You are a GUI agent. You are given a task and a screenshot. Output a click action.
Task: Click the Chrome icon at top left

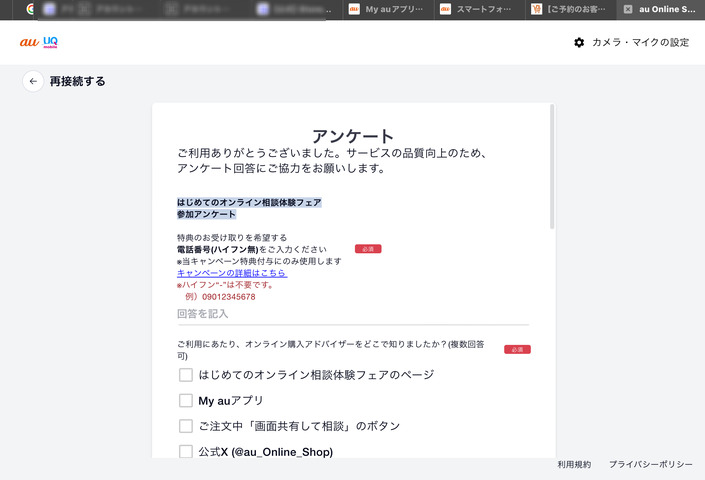(x=31, y=9)
